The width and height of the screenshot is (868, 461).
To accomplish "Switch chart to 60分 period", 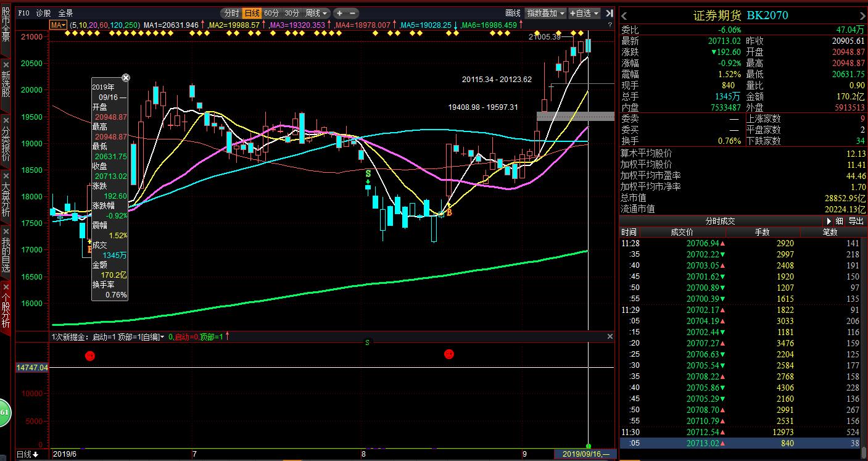I will pyautogui.click(x=271, y=13).
